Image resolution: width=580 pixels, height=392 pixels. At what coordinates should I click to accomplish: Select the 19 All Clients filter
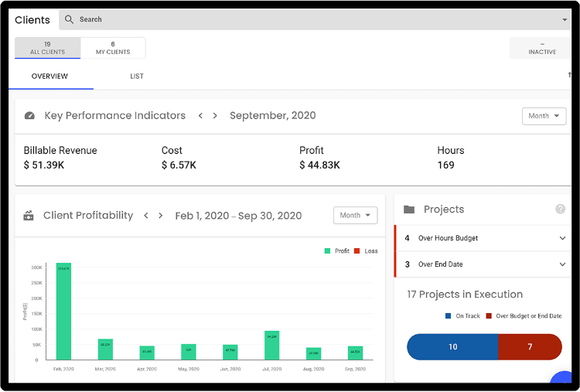(48, 48)
